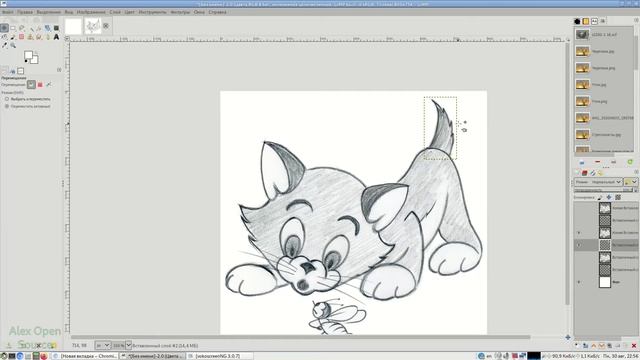Set Move tool to affect layers

(x=31, y=84)
